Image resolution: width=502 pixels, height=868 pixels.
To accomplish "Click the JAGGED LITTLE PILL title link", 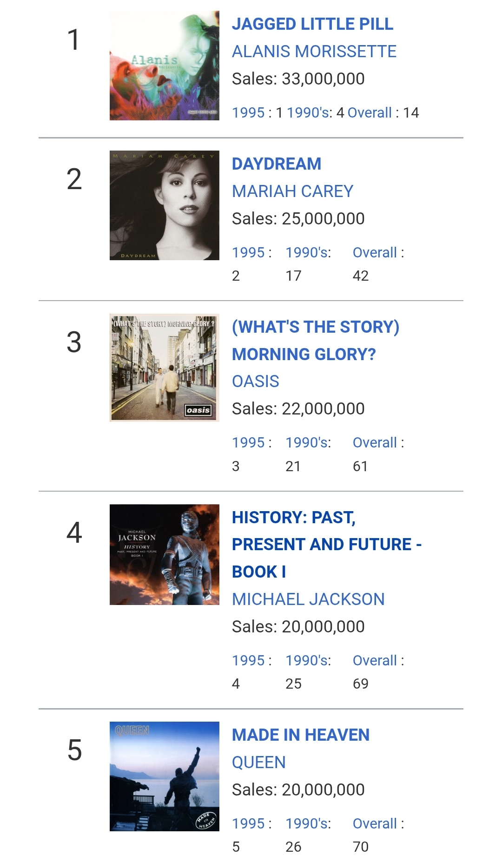I will point(312,24).
